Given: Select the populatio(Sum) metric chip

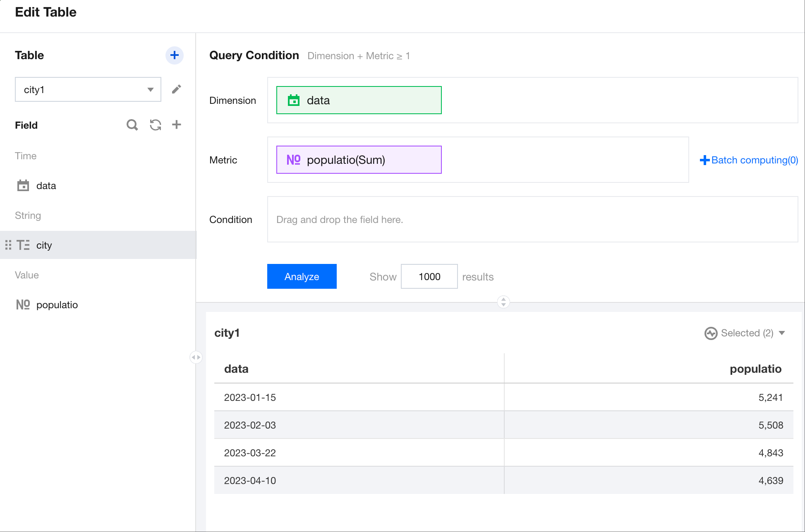Looking at the screenshot, I should coord(359,160).
